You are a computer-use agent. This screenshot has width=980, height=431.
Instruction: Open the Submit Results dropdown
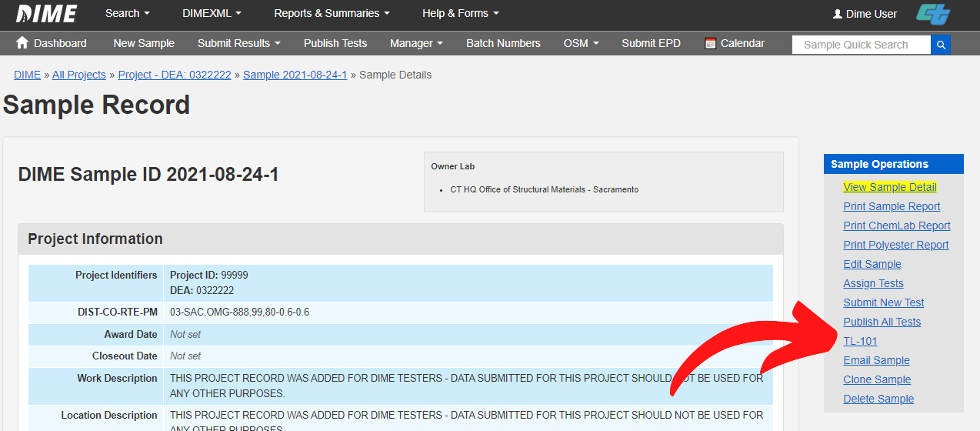pos(238,43)
